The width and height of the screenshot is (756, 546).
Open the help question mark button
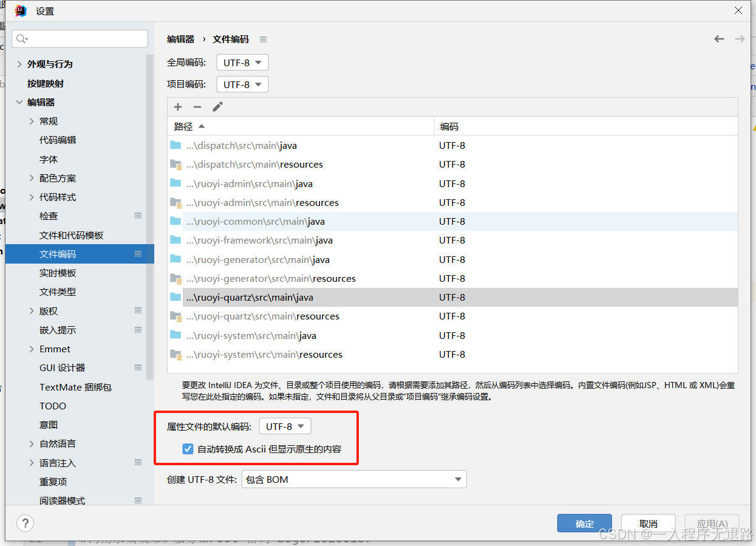(25, 523)
